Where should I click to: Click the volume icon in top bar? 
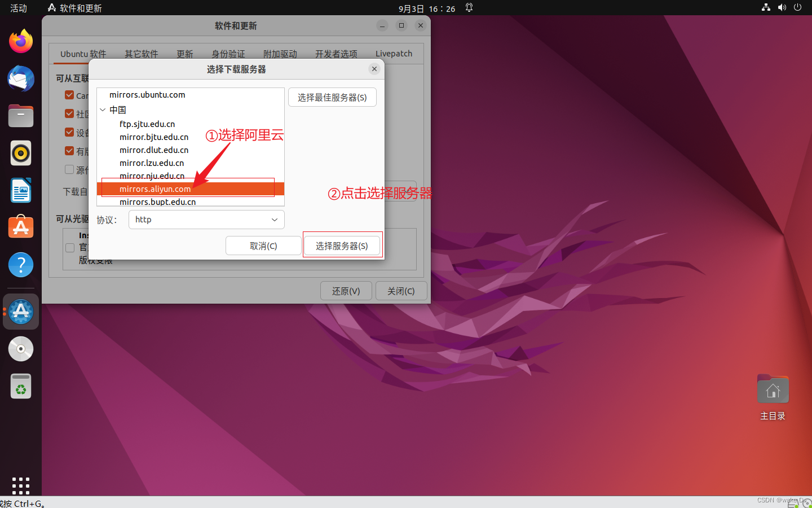pos(782,7)
